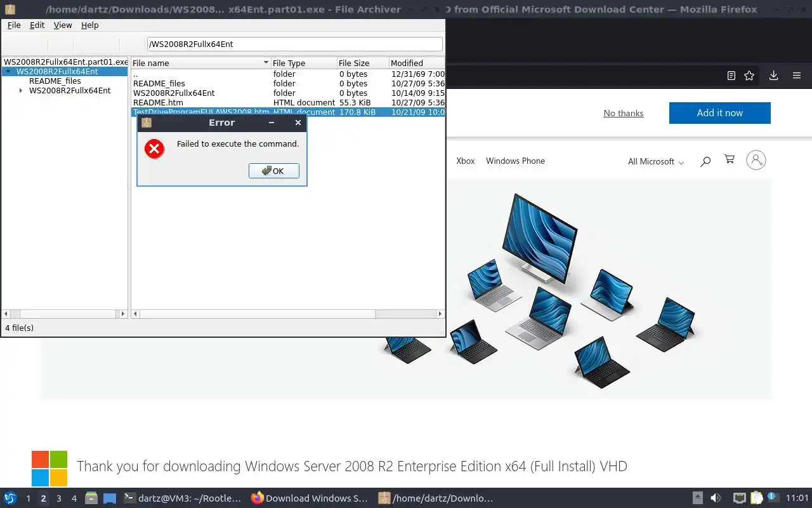The width and height of the screenshot is (812, 508).
Task: Click the search magnifier icon on Microsoft page
Action: 705,161
